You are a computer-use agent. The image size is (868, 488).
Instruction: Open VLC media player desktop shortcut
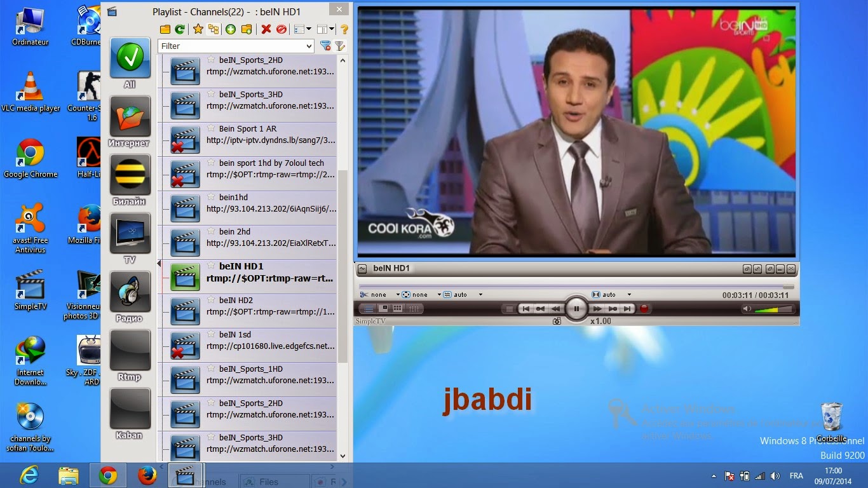click(x=30, y=91)
